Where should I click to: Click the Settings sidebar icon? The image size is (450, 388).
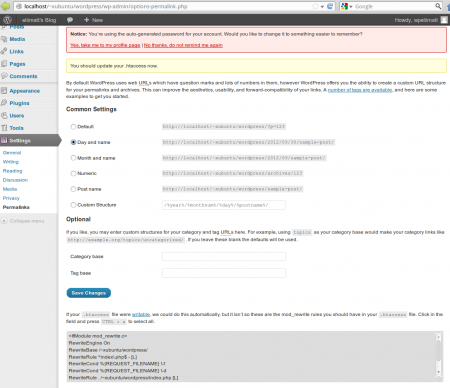pyautogui.click(x=4, y=140)
